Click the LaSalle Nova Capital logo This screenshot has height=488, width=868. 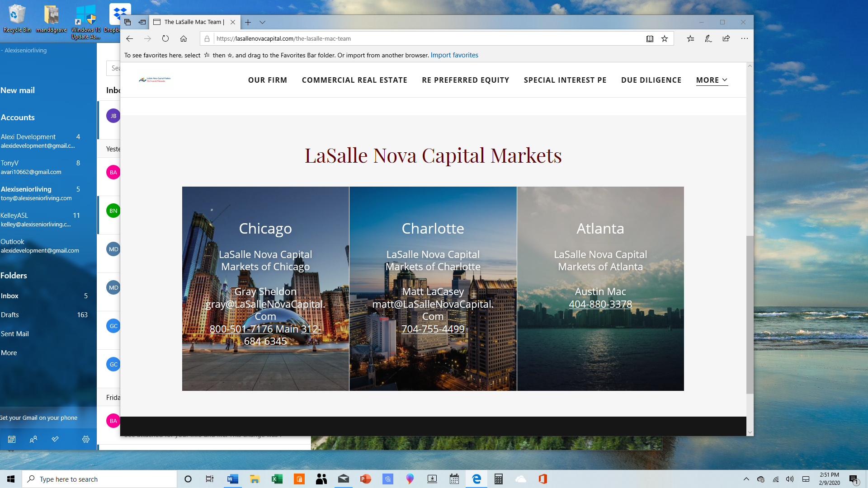tap(155, 80)
